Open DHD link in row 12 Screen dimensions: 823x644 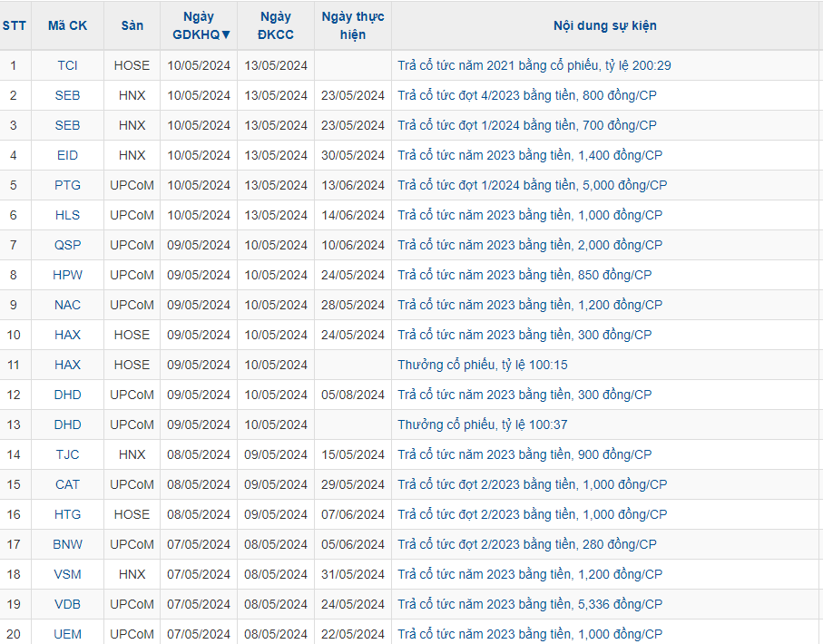pos(67,395)
